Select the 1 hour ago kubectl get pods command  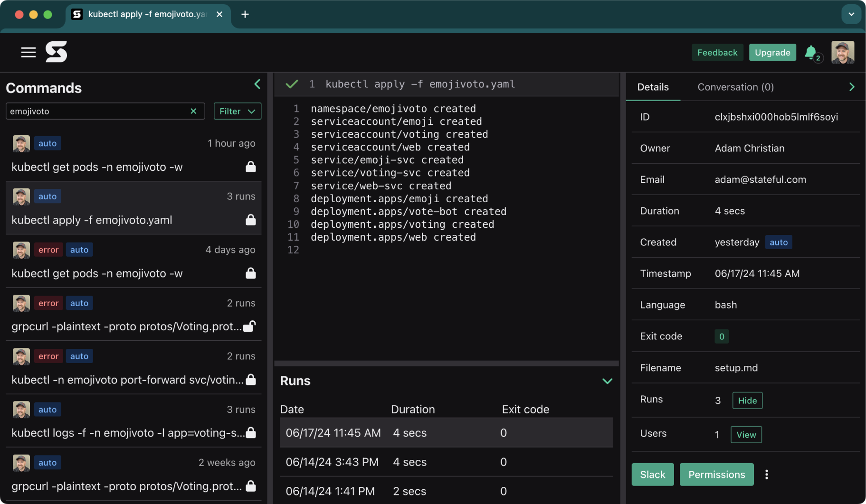click(133, 154)
